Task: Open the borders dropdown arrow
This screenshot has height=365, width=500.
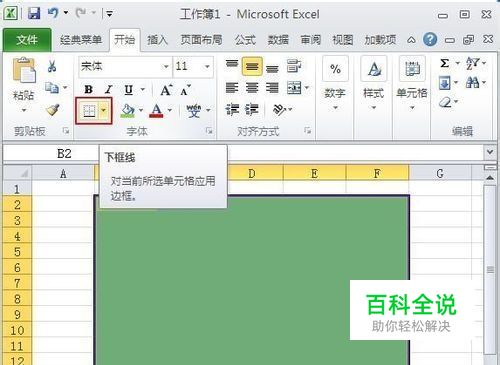Action: click(104, 111)
